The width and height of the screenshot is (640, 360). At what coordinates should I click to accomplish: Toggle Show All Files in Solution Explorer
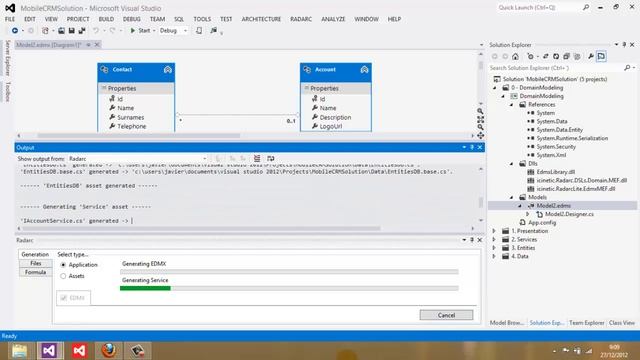pos(577,56)
